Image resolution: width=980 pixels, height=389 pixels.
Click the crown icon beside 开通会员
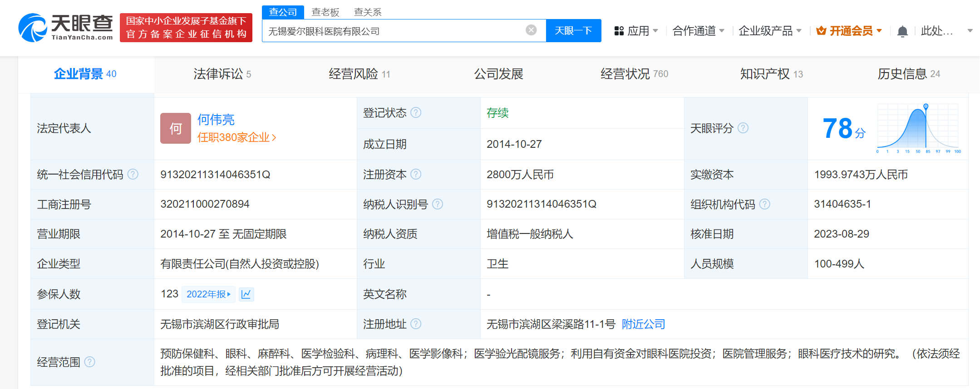pyautogui.click(x=821, y=31)
